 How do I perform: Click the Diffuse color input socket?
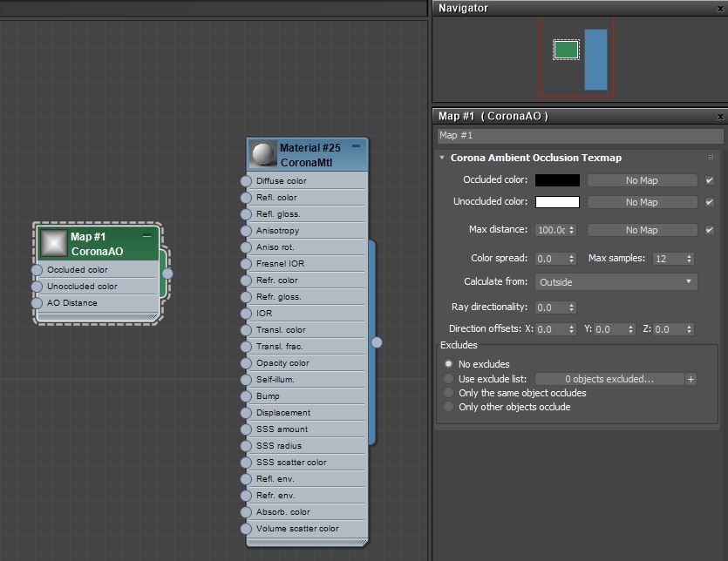tap(246, 181)
